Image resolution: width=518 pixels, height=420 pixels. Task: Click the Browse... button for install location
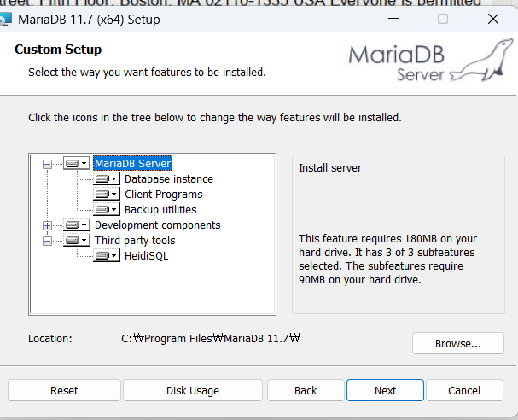pyautogui.click(x=458, y=344)
